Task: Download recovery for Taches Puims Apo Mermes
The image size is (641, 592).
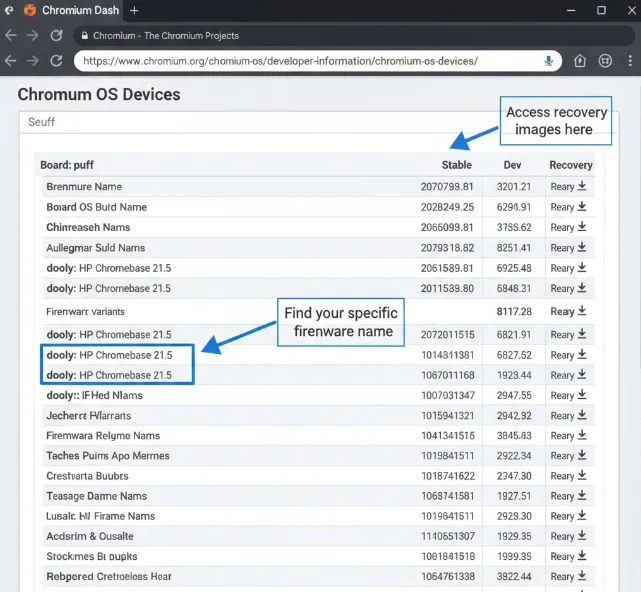Action: click(x=581, y=456)
